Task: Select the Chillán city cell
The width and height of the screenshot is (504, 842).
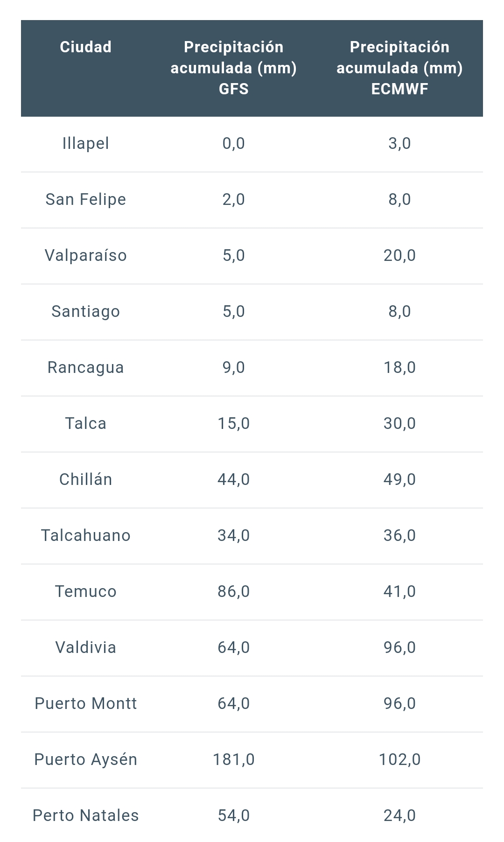Action: (86, 479)
